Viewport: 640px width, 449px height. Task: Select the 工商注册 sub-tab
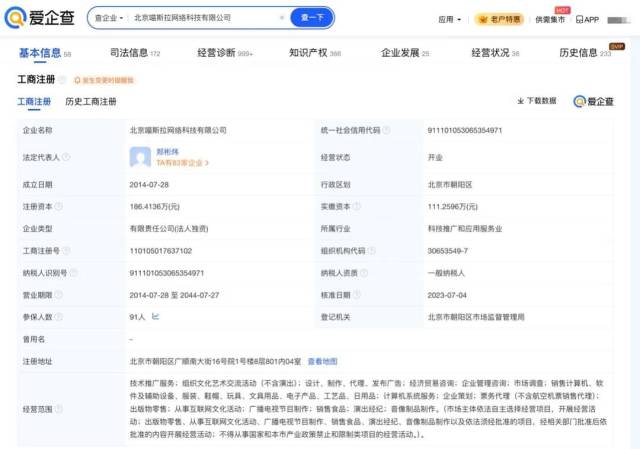34,102
